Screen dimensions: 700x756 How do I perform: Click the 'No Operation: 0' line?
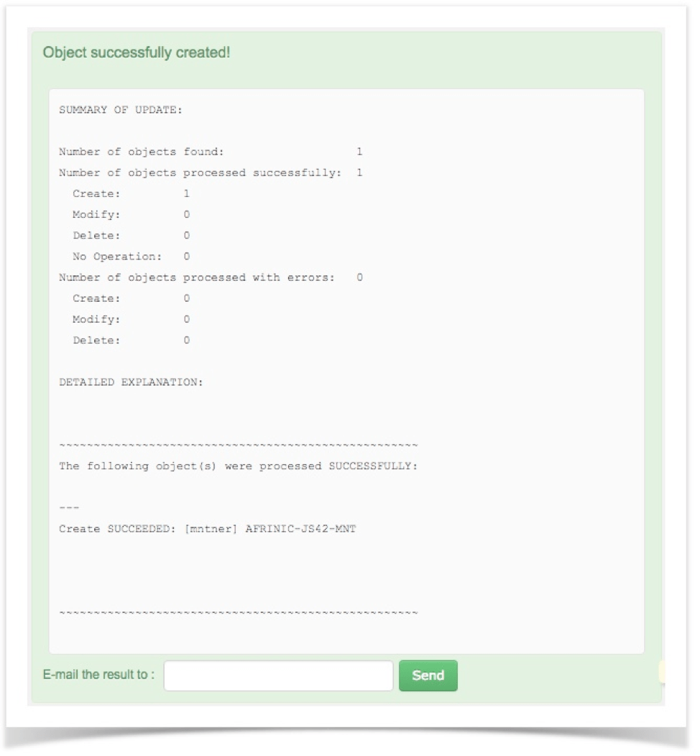point(131,257)
